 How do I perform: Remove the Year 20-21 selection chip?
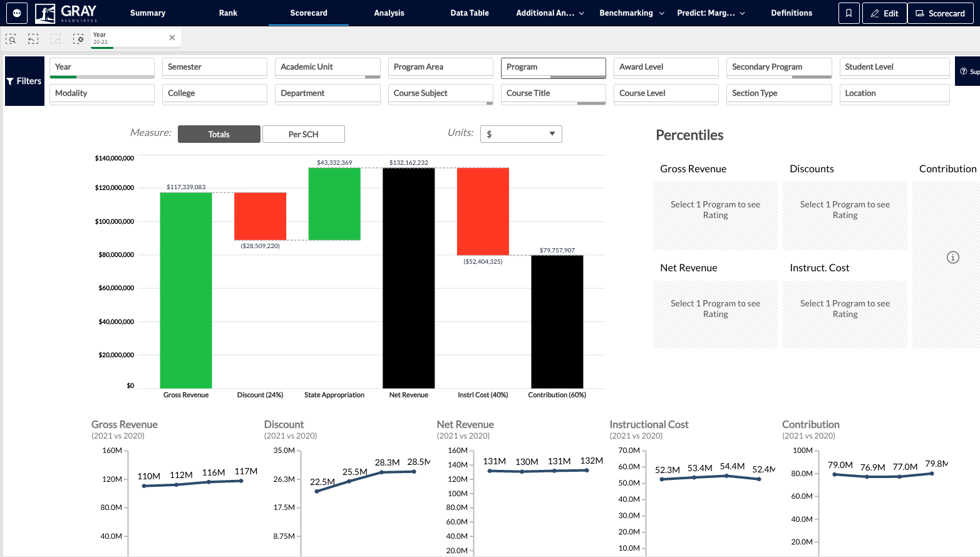[x=172, y=38]
